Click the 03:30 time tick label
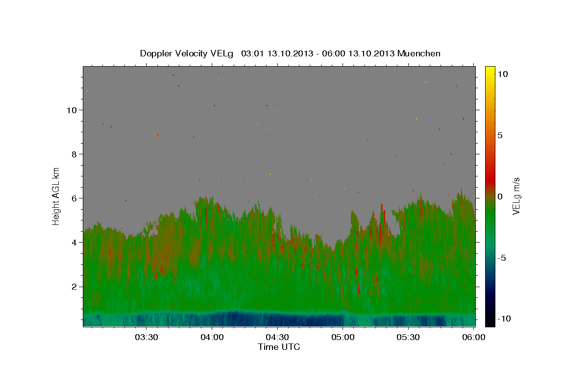The width and height of the screenshot is (588, 392). 147,337
